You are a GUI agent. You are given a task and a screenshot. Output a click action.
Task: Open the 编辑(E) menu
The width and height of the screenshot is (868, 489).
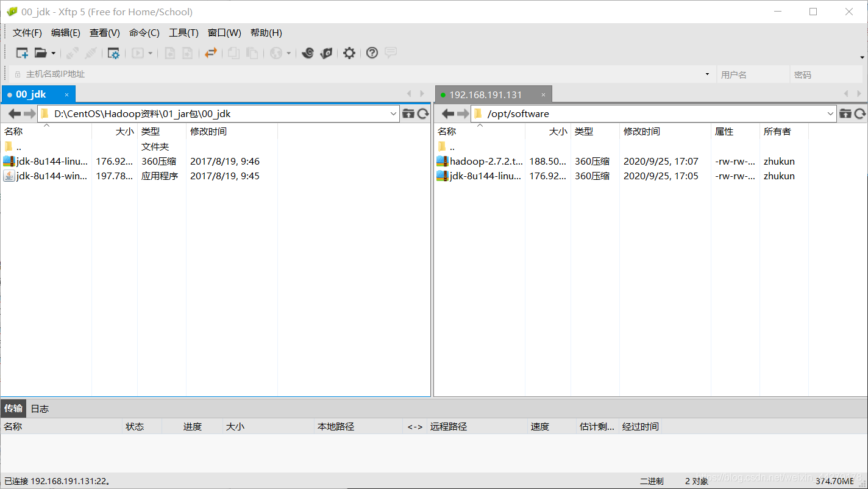[66, 33]
